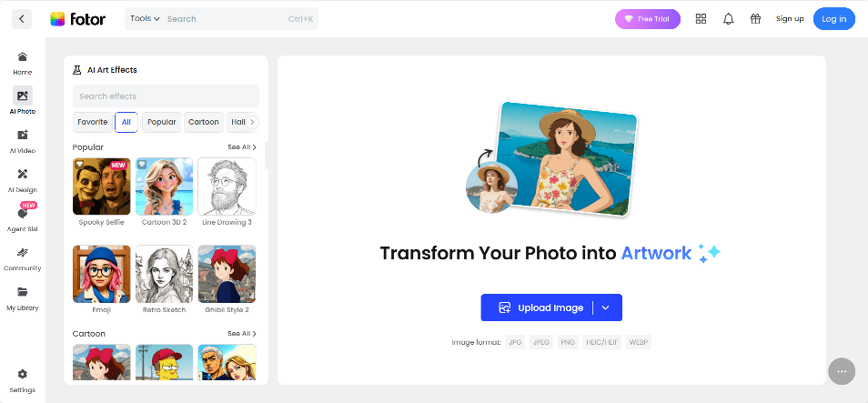The height and width of the screenshot is (403, 868).
Task: Choose the Line Drawing 3 effect thumbnail
Action: (227, 186)
